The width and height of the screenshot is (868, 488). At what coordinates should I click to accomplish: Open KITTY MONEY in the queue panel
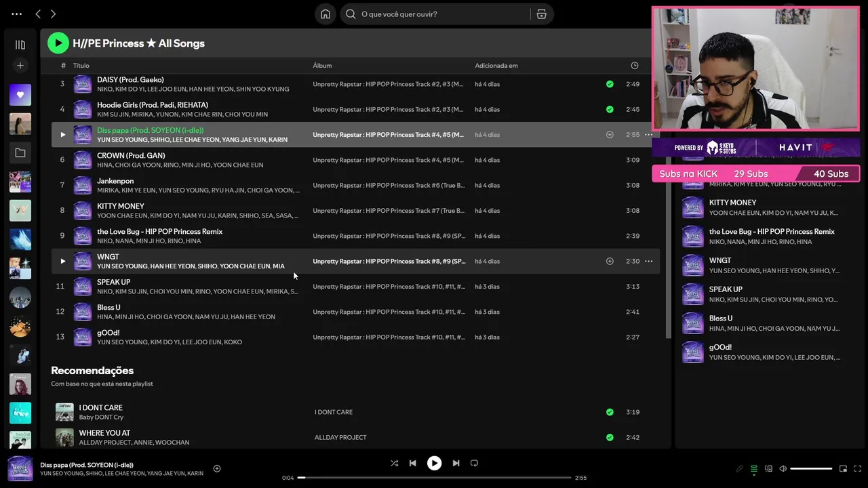[732, 202]
